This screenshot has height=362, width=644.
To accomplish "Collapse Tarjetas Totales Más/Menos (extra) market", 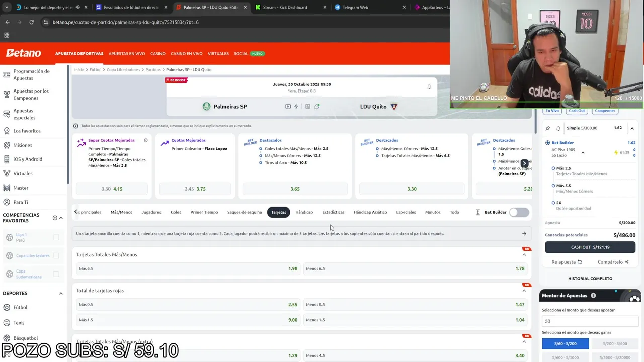I will tap(524, 342).
